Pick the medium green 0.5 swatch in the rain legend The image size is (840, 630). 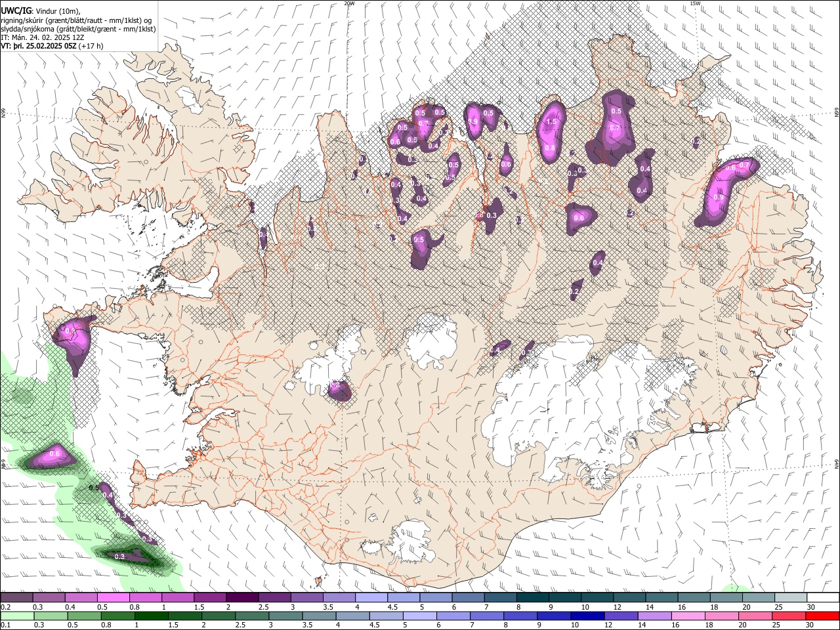click(x=84, y=616)
